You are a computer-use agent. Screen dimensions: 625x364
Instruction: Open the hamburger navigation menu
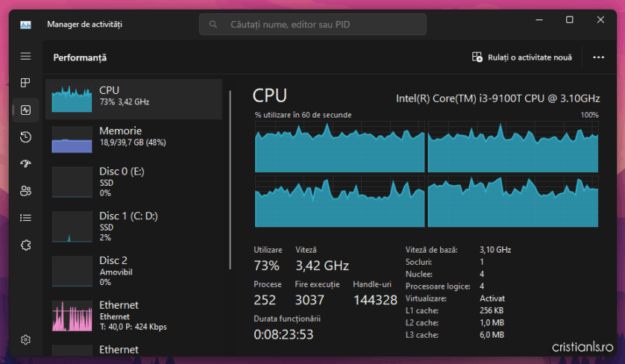(25, 56)
